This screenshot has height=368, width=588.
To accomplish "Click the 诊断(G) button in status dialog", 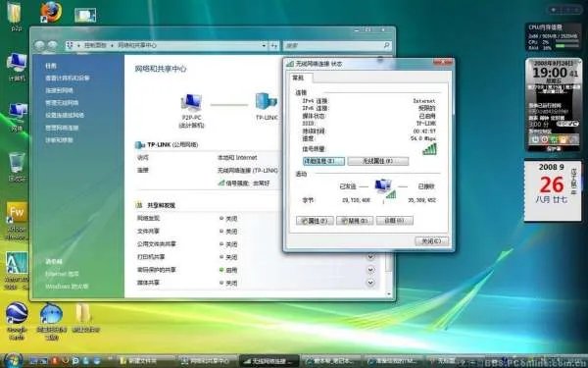I will point(395,221).
